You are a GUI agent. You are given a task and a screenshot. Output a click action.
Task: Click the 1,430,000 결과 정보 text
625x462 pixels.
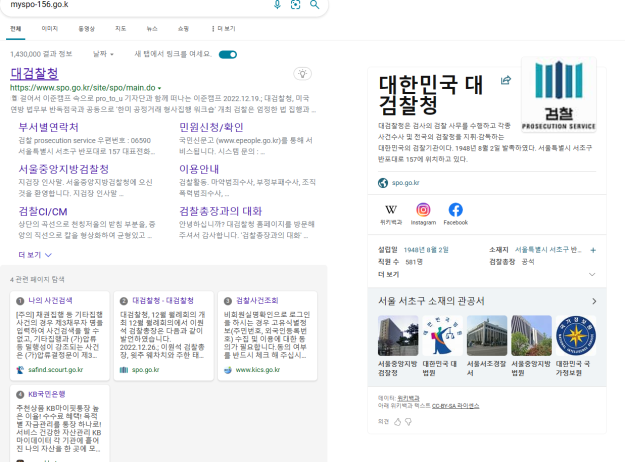tap(41, 54)
